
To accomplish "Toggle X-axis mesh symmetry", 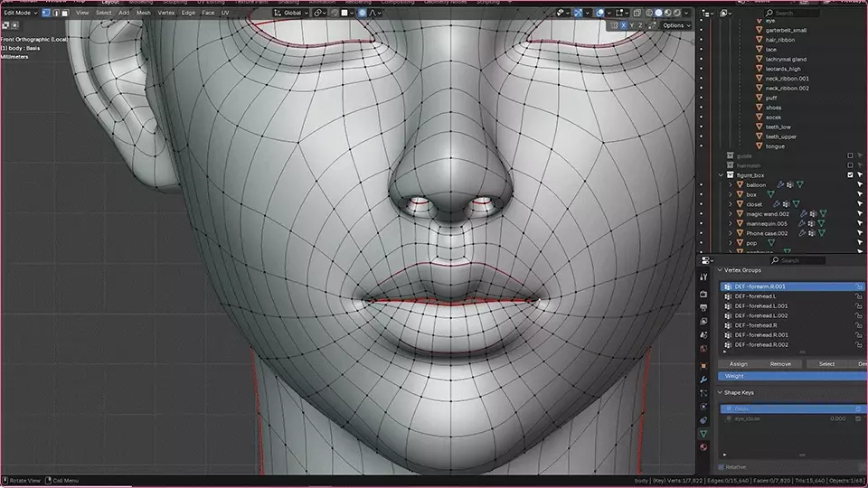I will [624, 25].
